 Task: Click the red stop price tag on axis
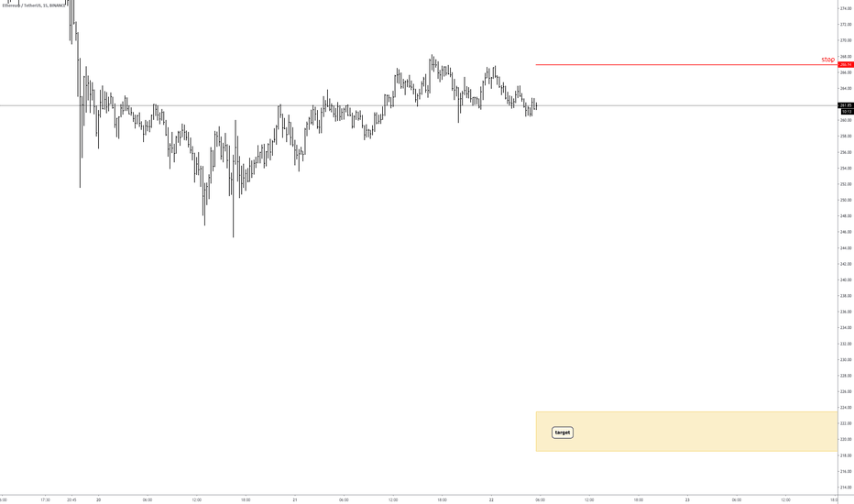846,65
